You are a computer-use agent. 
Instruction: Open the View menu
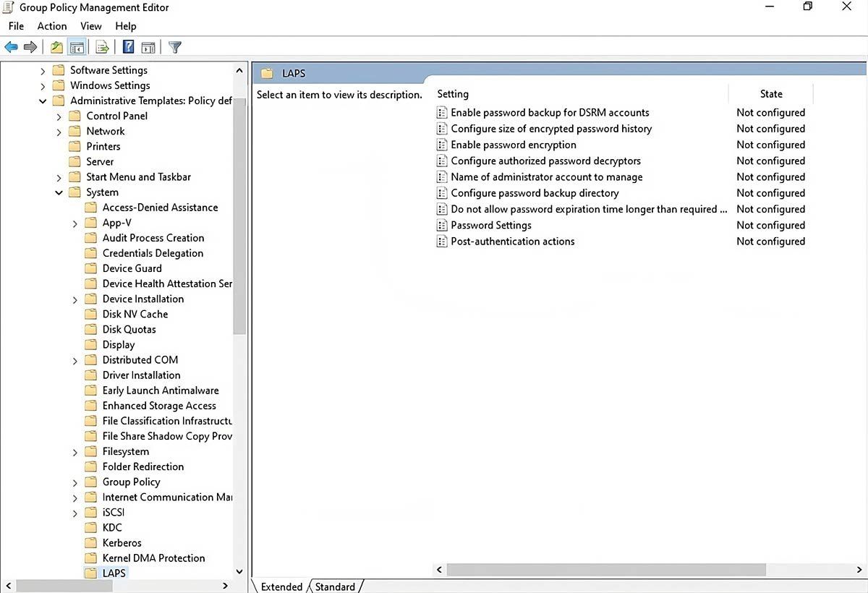(90, 26)
